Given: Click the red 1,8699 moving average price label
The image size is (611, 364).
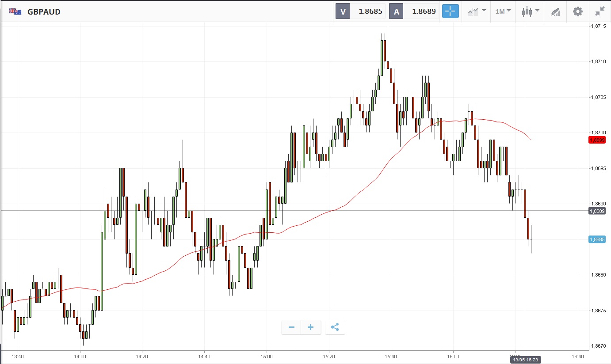Looking at the screenshot, I should click(597, 140).
